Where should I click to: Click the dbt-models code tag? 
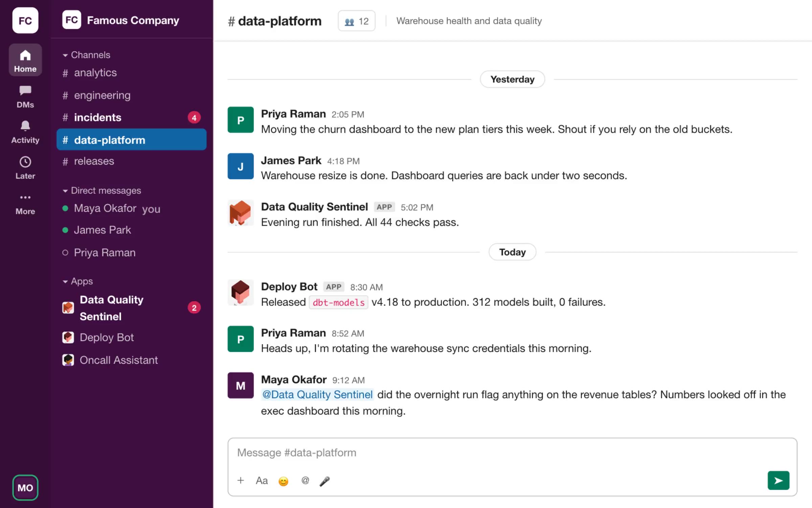(338, 302)
